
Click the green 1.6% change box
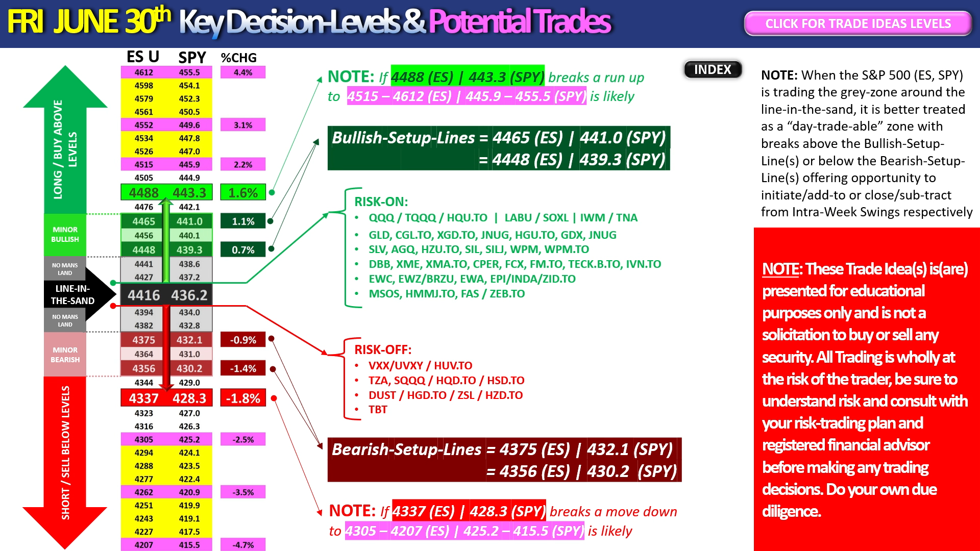[243, 192]
